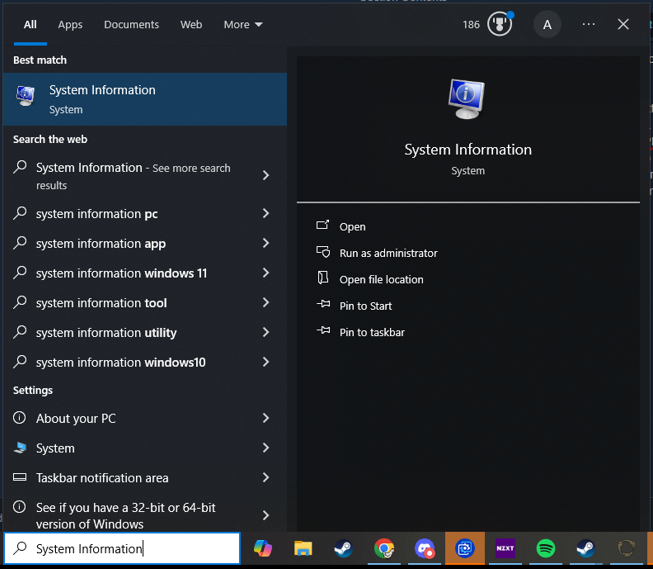Viewport: 653px width, 569px height.
Task: Click the Pin to Start pin icon
Action: [x=323, y=304]
